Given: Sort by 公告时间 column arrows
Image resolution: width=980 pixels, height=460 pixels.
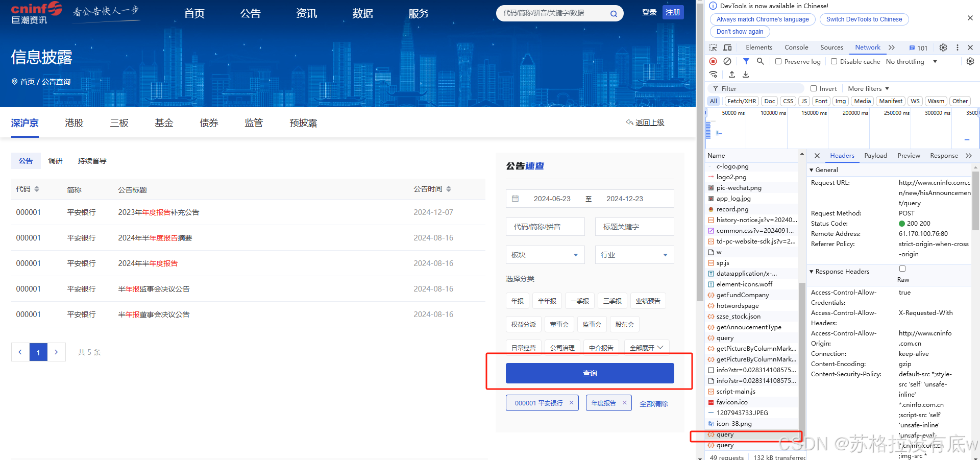Looking at the screenshot, I should (449, 189).
